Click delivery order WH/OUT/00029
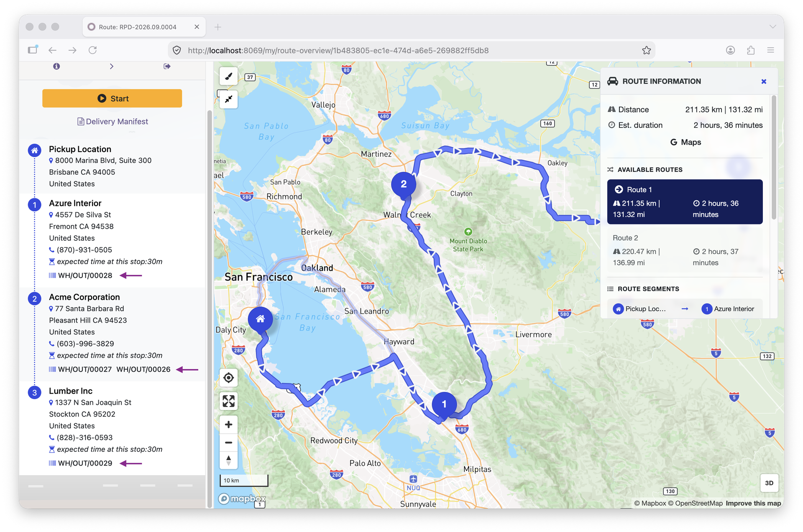The image size is (803, 532). [x=85, y=463]
